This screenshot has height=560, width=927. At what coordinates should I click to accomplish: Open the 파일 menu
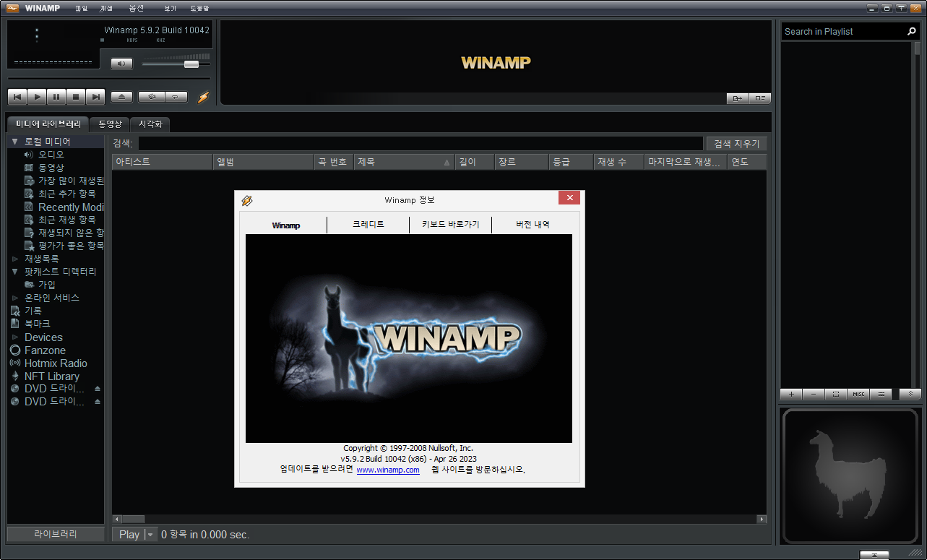81,9
